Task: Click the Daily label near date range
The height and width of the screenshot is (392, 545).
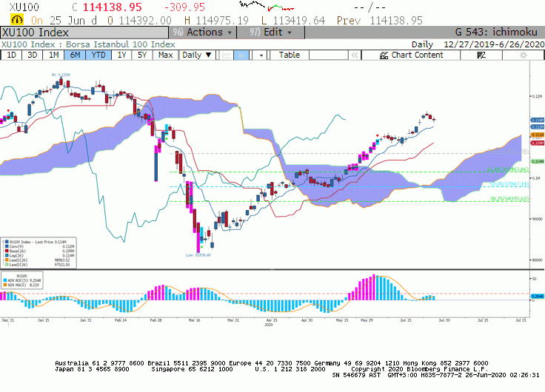Action: click(x=422, y=44)
